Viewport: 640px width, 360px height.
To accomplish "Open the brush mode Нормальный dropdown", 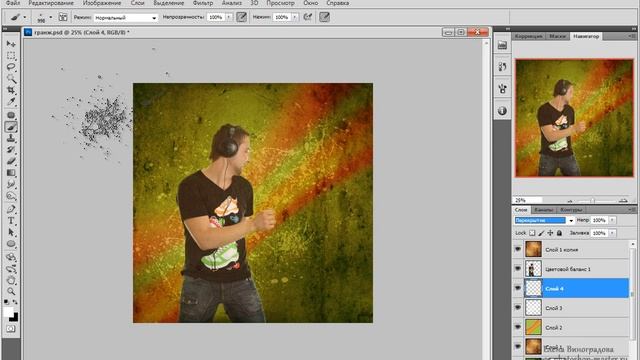I will click(126, 18).
